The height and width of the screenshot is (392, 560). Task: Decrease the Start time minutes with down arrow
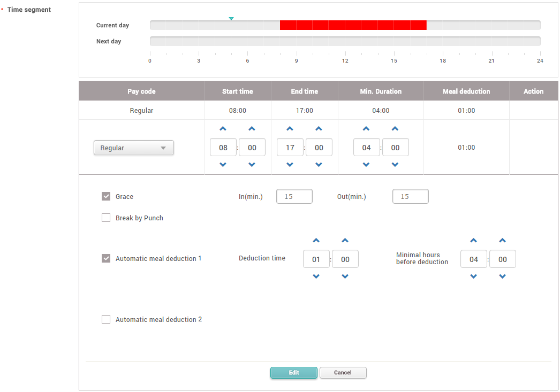(252, 165)
